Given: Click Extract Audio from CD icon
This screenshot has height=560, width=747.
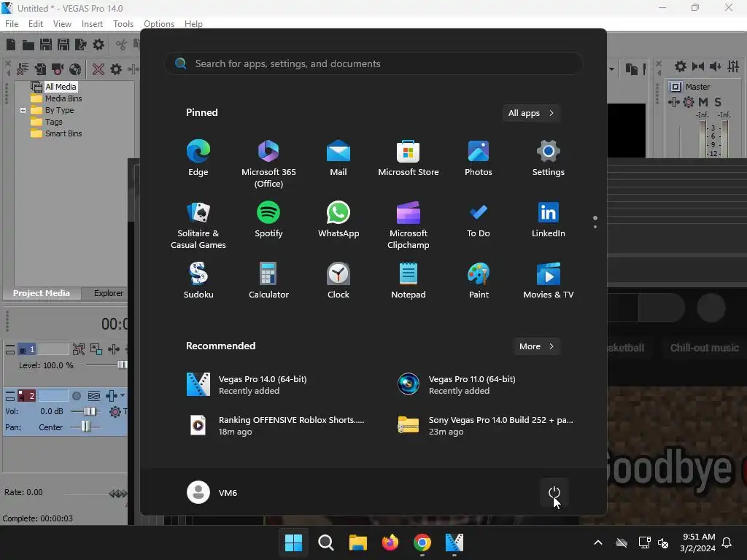Looking at the screenshot, I should point(75,69).
